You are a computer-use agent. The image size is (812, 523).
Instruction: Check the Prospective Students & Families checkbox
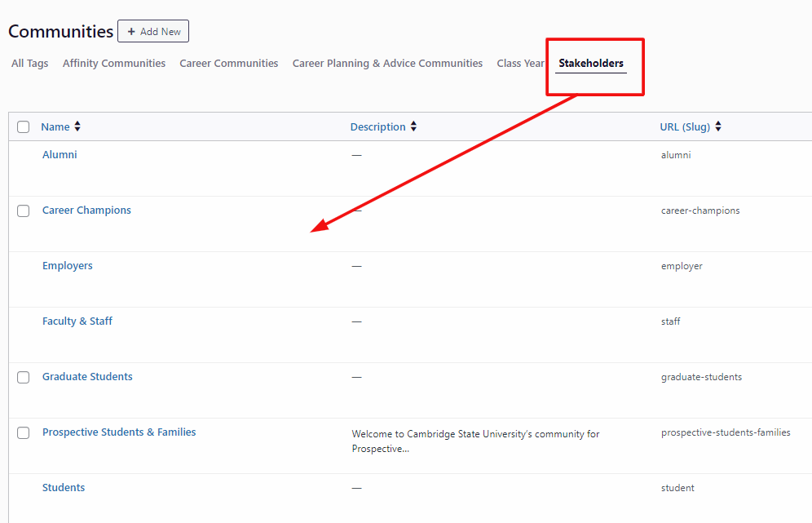(23, 432)
